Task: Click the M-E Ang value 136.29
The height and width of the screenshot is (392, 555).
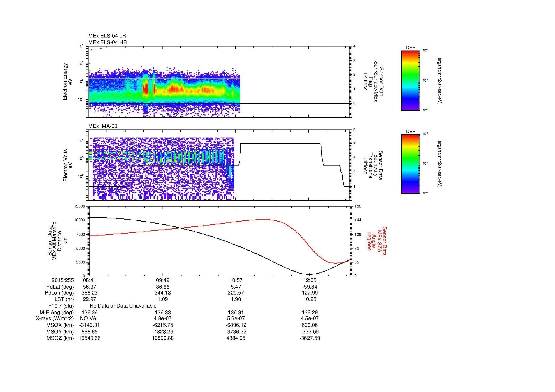Action: (x=310, y=313)
